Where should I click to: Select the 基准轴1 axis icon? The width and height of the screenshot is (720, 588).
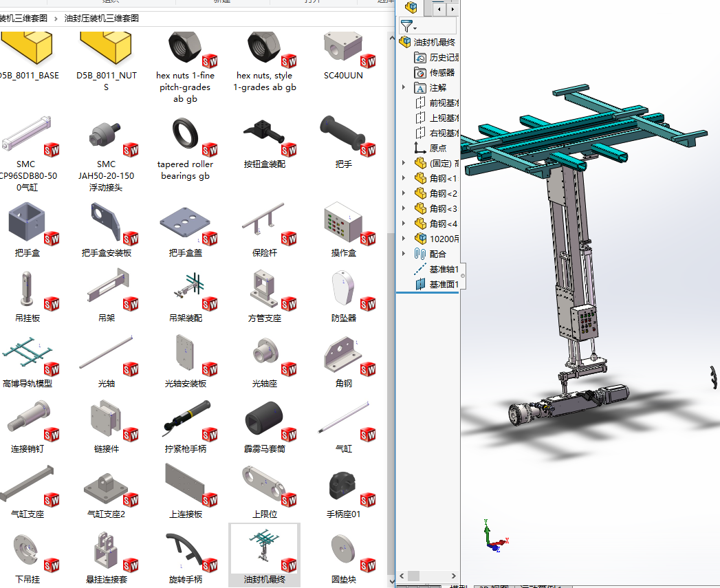point(420,269)
